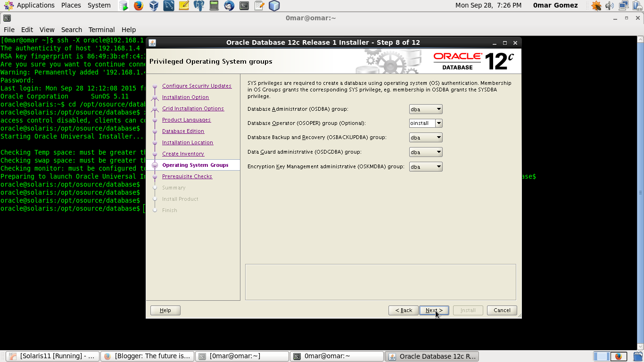Go to Installation Location step

[x=188, y=142]
